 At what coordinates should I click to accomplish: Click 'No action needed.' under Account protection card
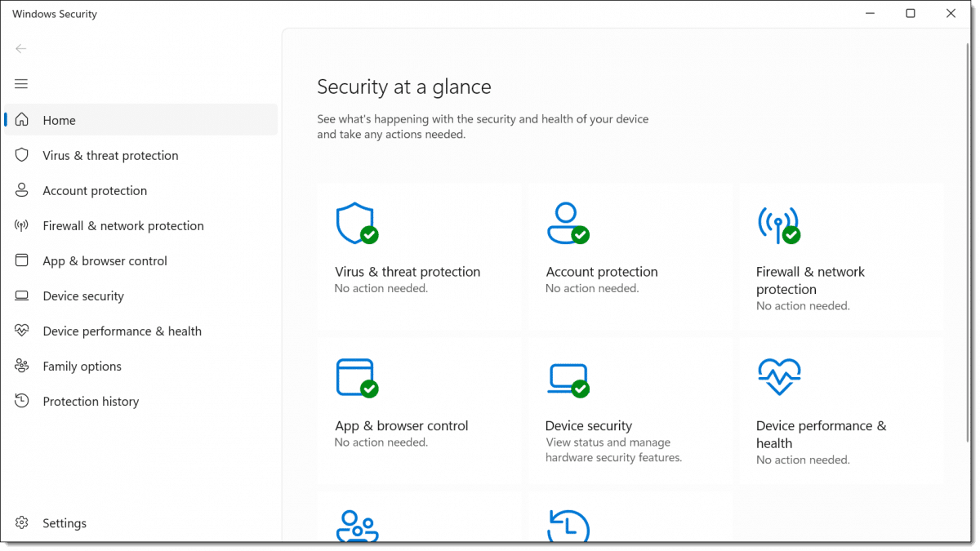pos(592,288)
